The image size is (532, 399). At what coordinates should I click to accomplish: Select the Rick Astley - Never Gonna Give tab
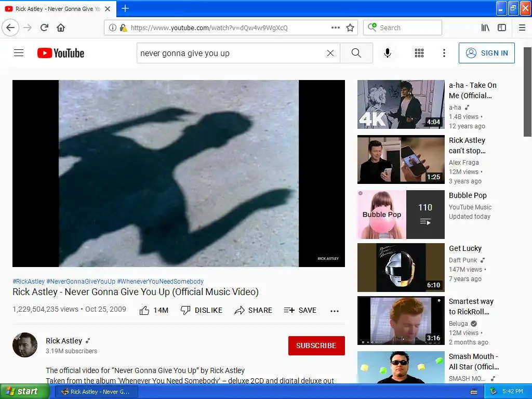pos(58,9)
